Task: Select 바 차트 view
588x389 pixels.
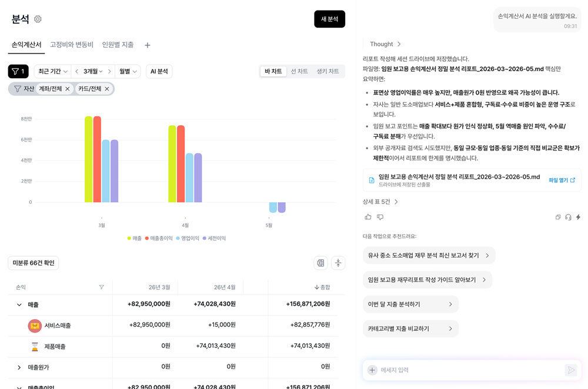Action: click(273, 71)
